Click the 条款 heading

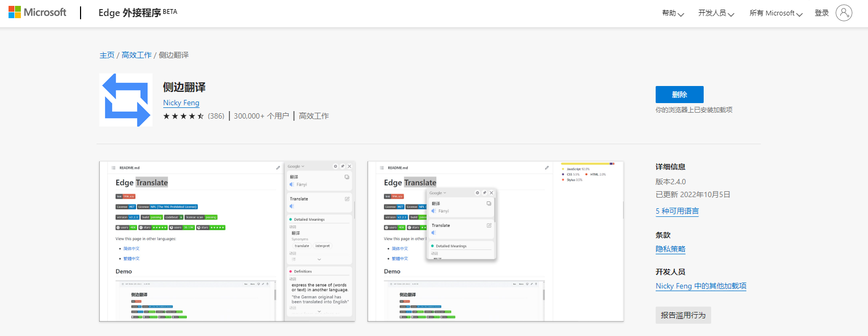tap(663, 235)
